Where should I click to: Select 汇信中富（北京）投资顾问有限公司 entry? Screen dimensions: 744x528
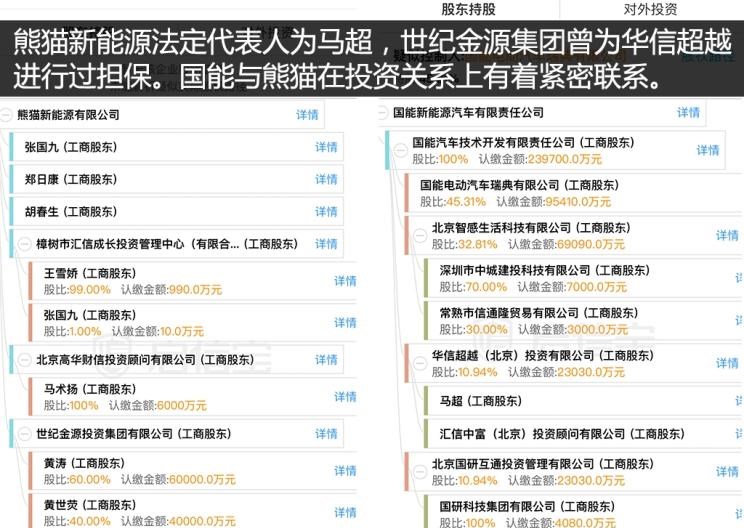pyautogui.click(x=584, y=434)
